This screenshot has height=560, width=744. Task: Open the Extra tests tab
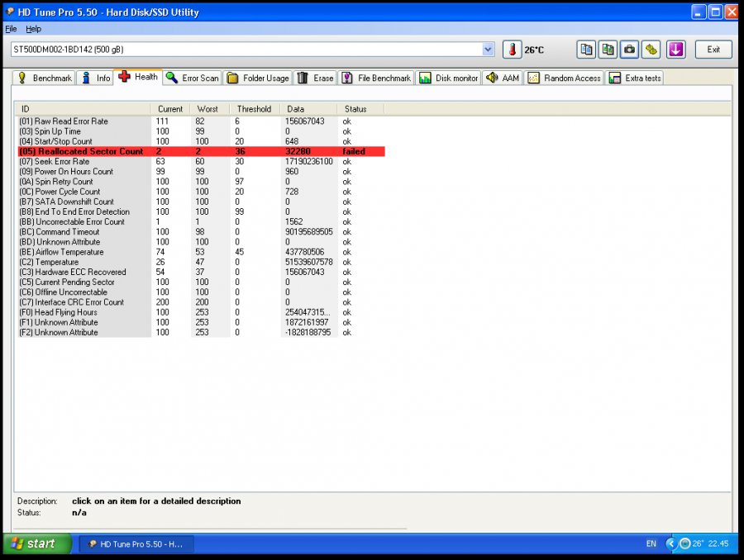(635, 78)
